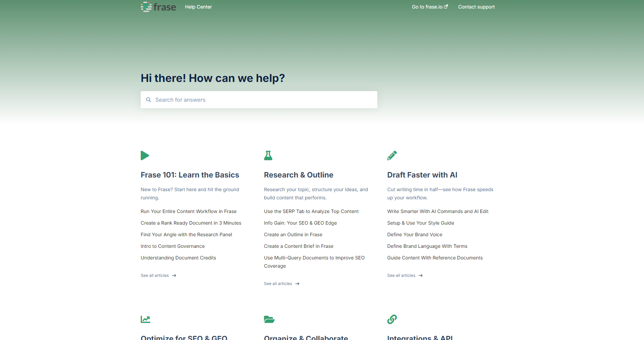The width and height of the screenshot is (644, 340).
Task: Click the Frase logo in header
Action: (x=158, y=7)
